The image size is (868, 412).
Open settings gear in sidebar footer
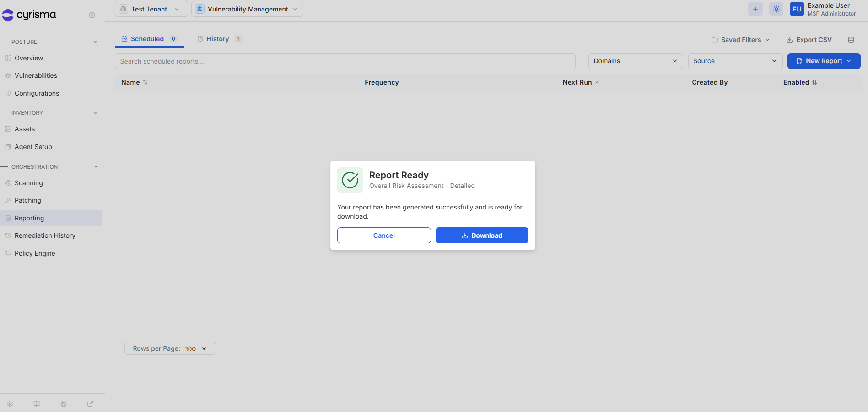(10, 404)
